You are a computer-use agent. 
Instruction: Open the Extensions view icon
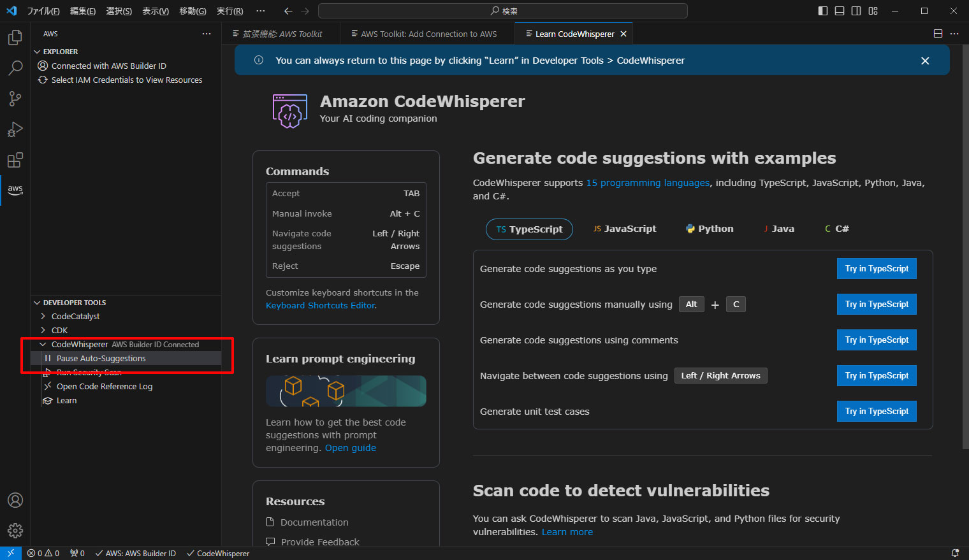tap(15, 160)
